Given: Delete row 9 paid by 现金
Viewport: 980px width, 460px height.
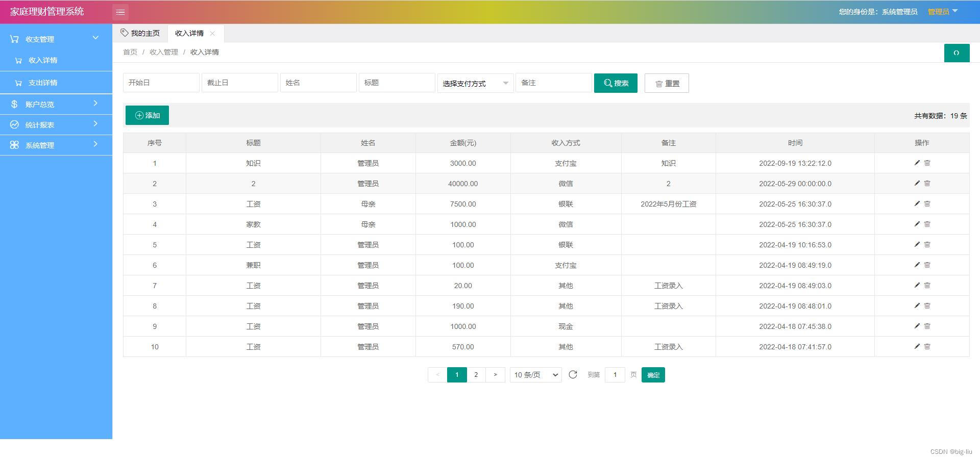Looking at the screenshot, I should 927,326.
